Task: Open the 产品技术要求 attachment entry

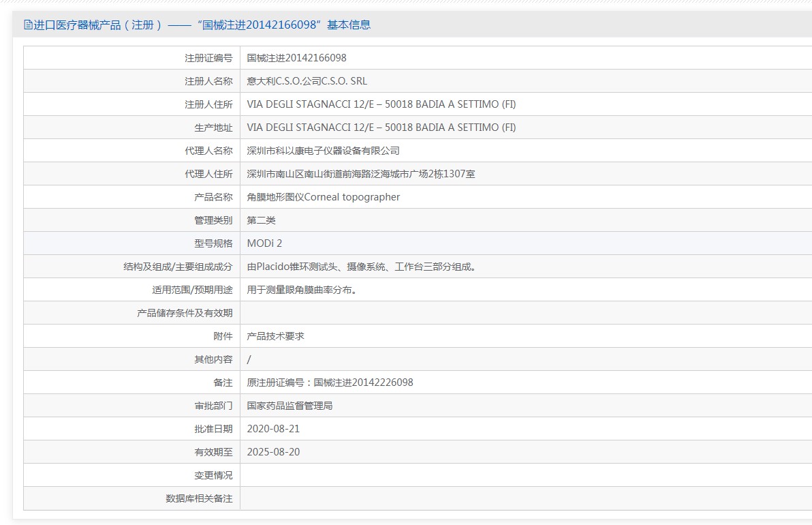Action: (x=275, y=336)
